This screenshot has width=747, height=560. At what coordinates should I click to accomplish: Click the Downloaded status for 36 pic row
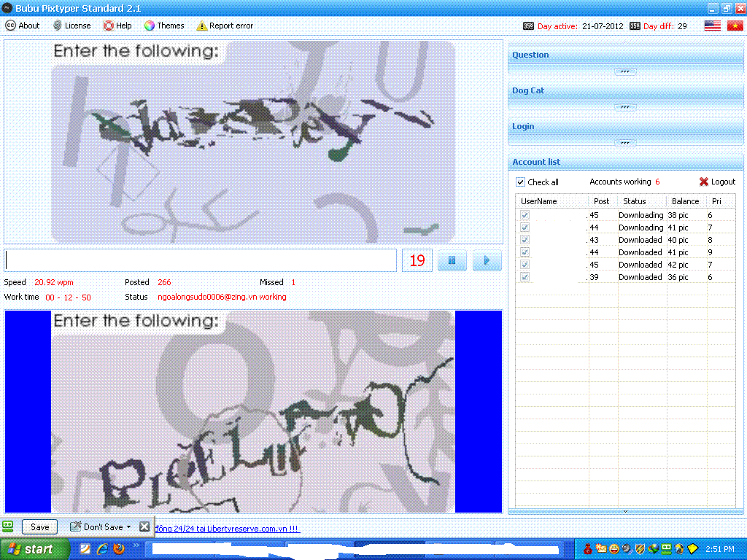[x=640, y=277]
